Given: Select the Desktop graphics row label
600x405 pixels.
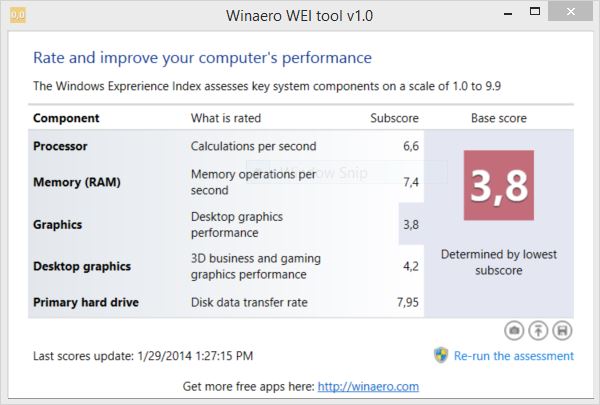Looking at the screenshot, I should (82, 266).
